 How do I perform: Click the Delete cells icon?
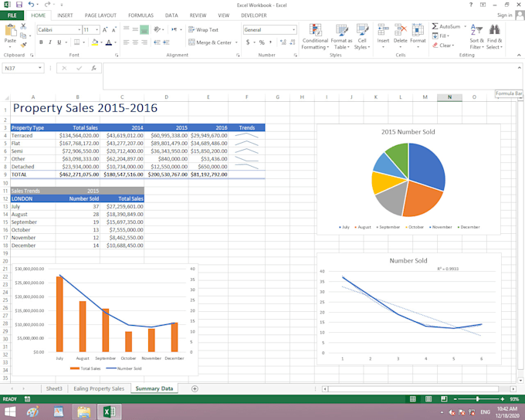(401, 30)
